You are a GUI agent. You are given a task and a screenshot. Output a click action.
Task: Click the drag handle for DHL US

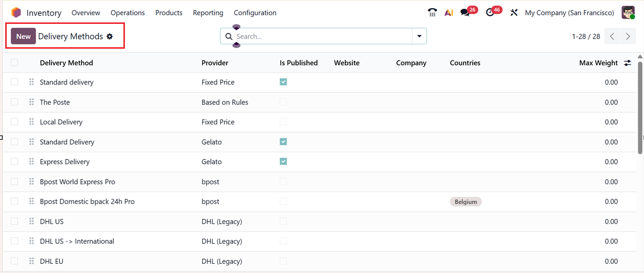click(x=31, y=221)
